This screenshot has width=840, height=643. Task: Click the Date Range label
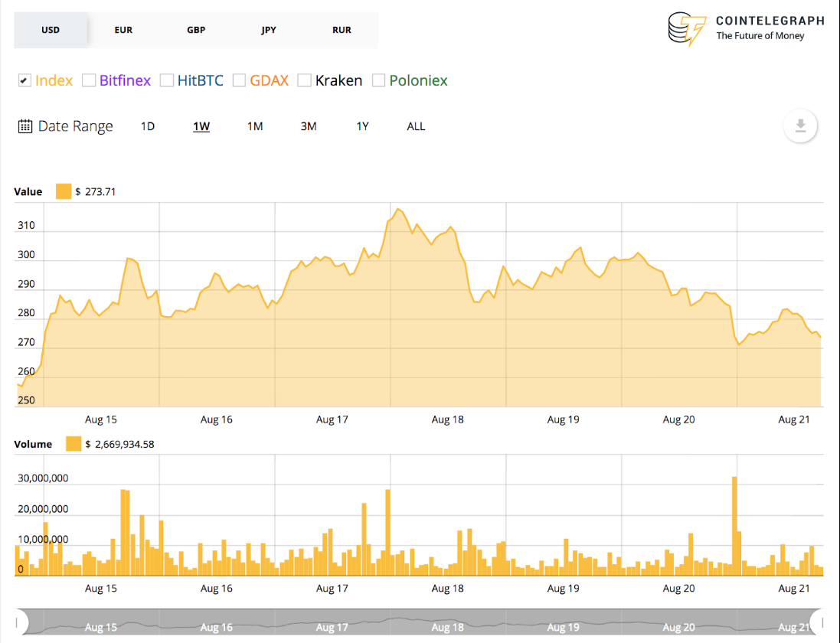coord(76,126)
